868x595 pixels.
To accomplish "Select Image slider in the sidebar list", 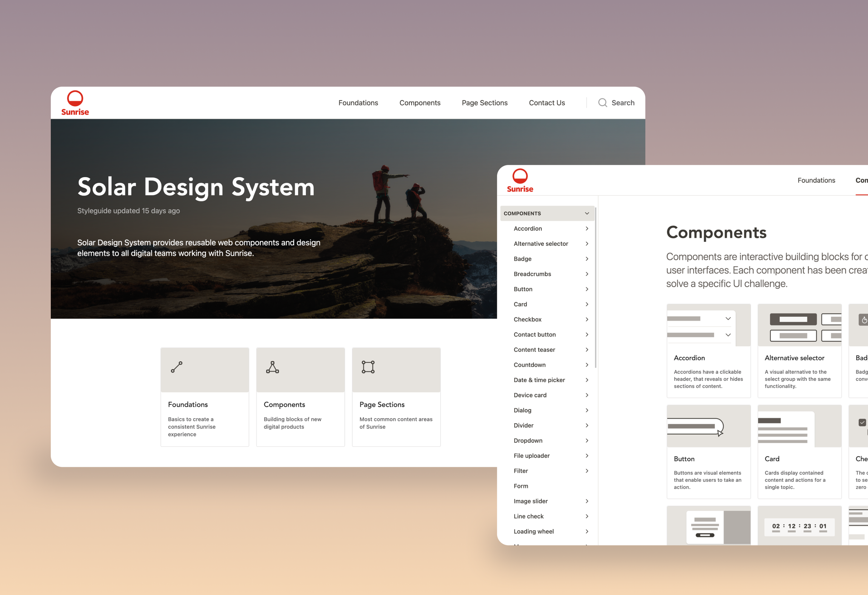I will click(x=531, y=501).
